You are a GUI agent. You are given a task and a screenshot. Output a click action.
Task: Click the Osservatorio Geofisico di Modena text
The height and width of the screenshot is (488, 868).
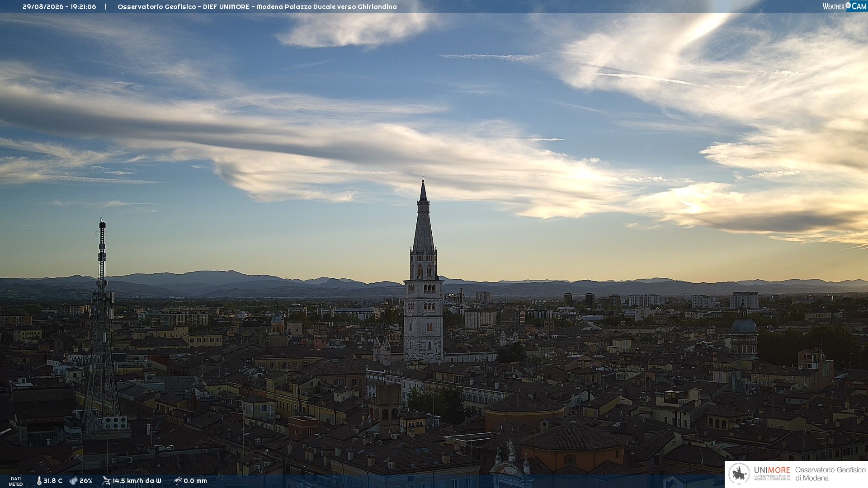click(x=830, y=474)
